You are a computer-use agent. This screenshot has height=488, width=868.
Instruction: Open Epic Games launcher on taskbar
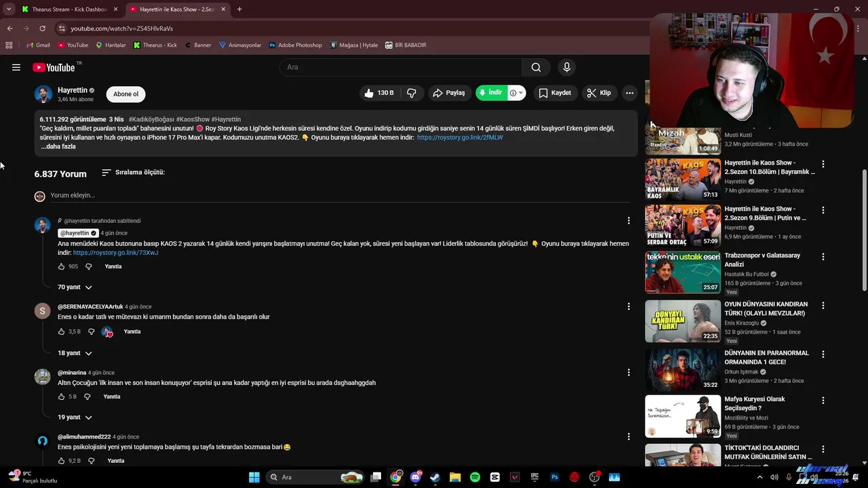pos(534,477)
